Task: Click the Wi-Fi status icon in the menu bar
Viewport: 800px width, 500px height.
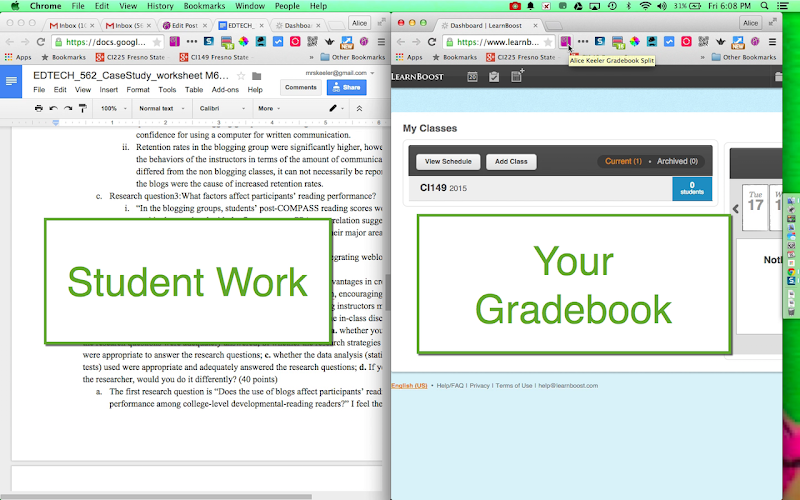Action: 645,6
